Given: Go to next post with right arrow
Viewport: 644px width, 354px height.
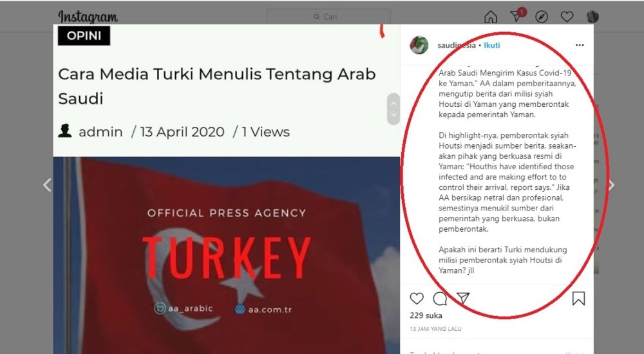Looking at the screenshot, I should point(611,185).
